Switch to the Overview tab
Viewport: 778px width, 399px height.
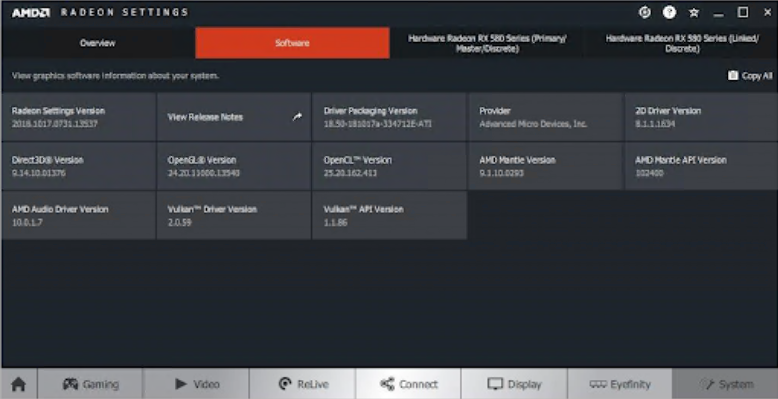pyautogui.click(x=98, y=43)
